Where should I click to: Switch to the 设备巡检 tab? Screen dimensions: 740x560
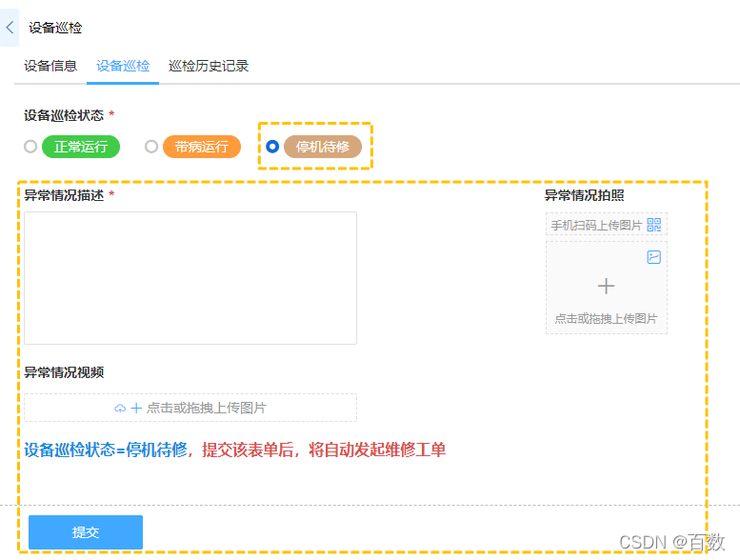pyautogui.click(x=123, y=66)
